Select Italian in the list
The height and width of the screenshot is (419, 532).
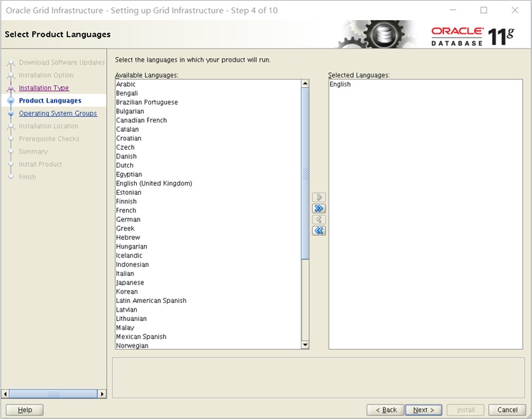208,274
